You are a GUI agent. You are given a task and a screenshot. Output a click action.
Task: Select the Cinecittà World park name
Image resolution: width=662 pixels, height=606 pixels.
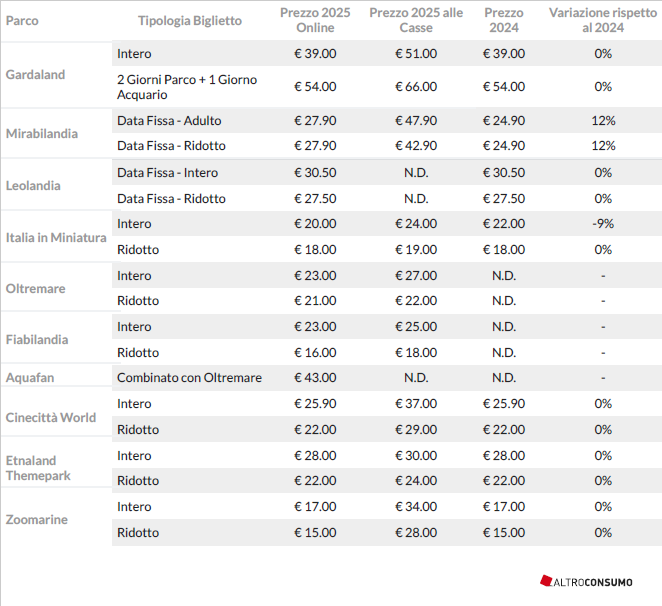(51, 417)
